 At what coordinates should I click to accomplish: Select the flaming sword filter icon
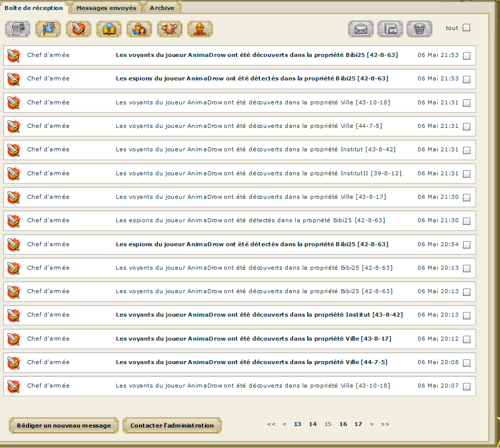point(78,29)
